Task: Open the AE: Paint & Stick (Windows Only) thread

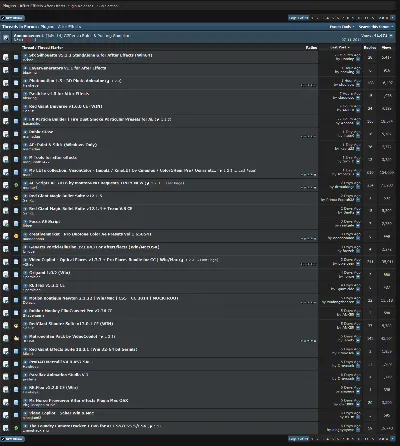Action: (63, 145)
